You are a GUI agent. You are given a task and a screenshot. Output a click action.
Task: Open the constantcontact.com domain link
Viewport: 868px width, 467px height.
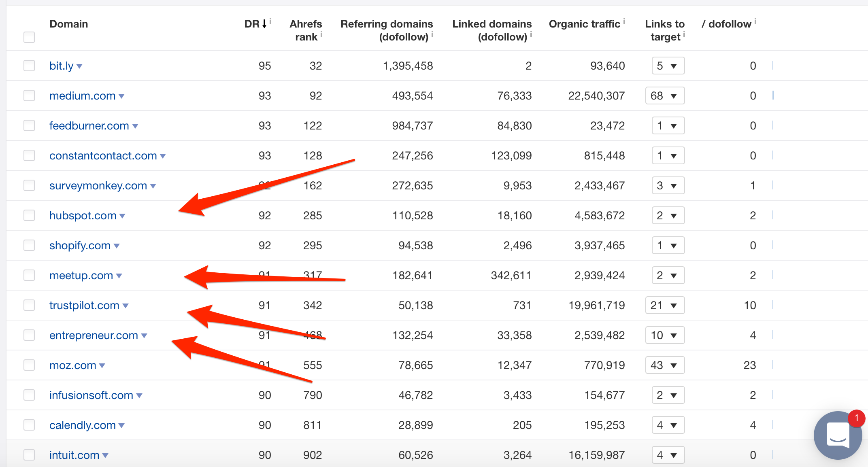(x=103, y=155)
